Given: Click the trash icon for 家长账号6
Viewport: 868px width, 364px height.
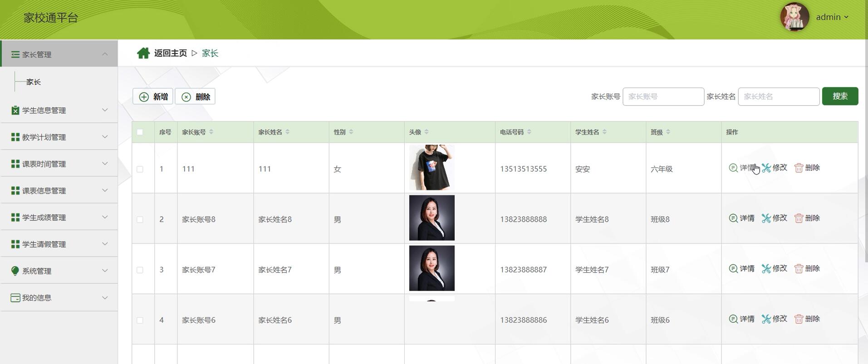Looking at the screenshot, I should click(799, 319).
